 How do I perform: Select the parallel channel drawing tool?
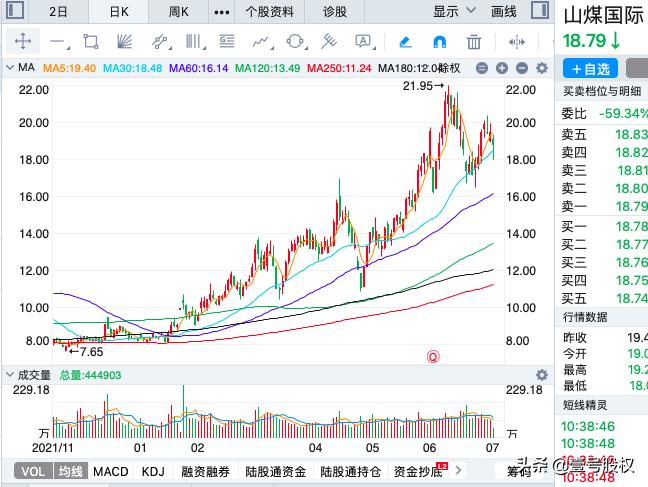[x=160, y=42]
